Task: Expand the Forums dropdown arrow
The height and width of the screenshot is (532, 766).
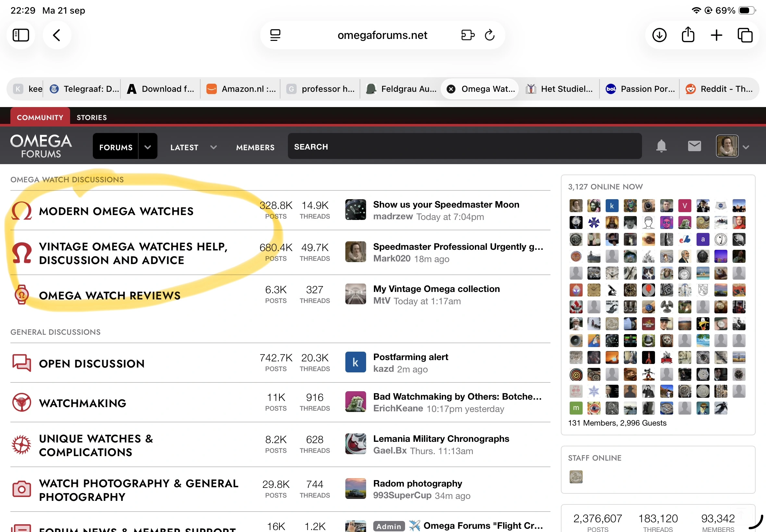Action: [148, 147]
